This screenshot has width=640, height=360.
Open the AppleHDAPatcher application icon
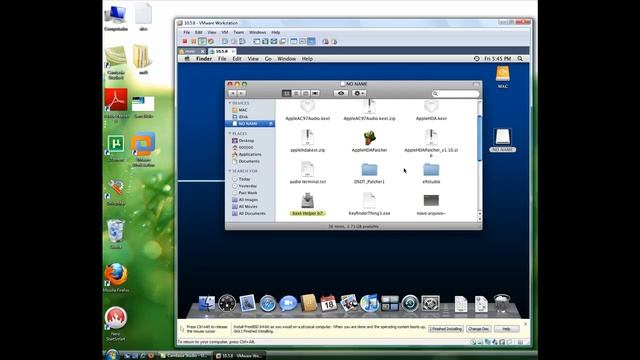pyautogui.click(x=369, y=138)
